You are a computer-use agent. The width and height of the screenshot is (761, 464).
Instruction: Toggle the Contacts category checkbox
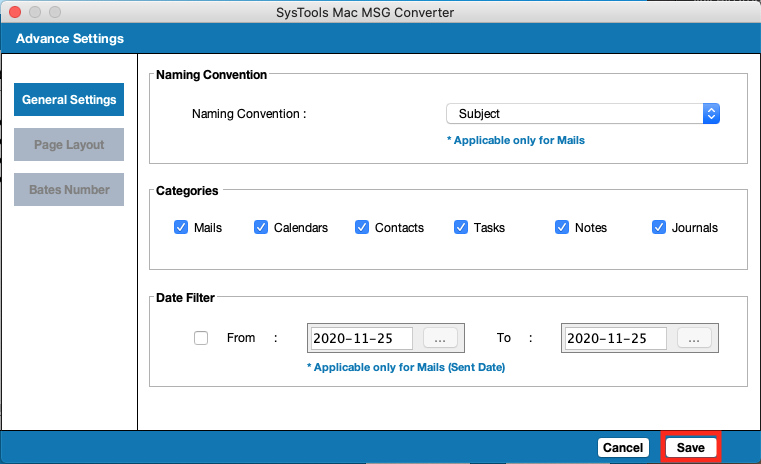pyautogui.click(x=362, y=227)
